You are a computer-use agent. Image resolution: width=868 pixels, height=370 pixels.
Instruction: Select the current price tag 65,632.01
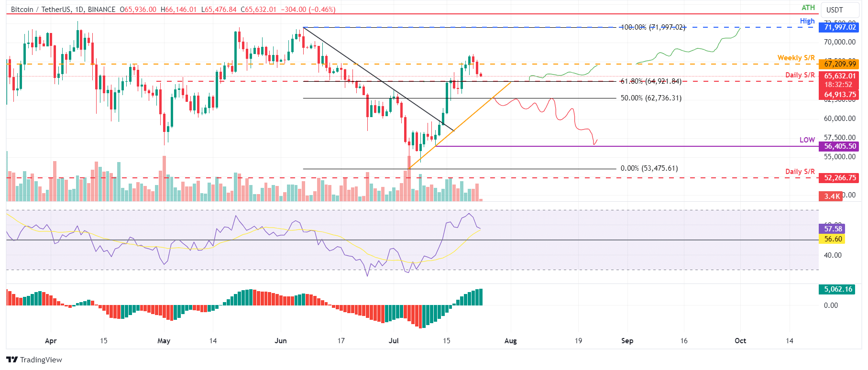coord(840,76)
